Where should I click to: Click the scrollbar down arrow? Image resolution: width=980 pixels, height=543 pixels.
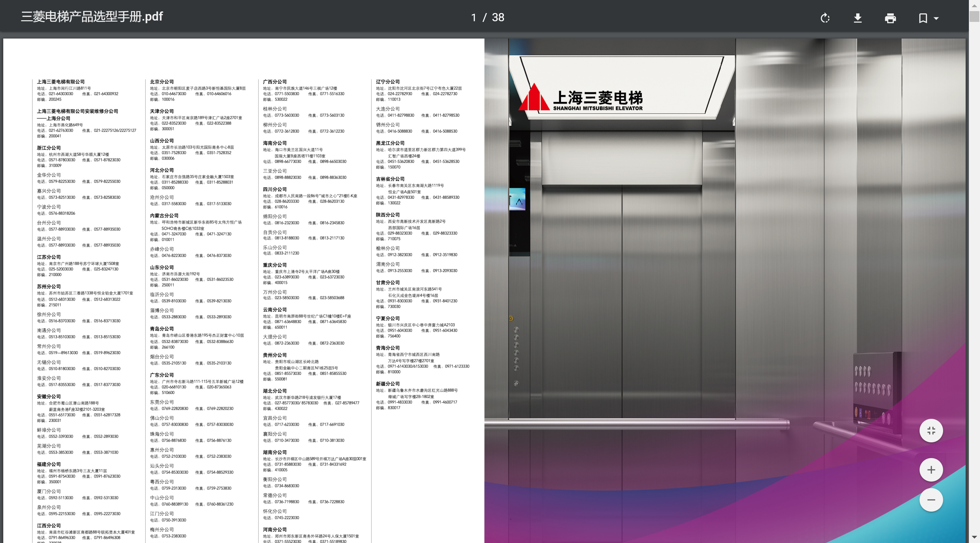point(974,537)
